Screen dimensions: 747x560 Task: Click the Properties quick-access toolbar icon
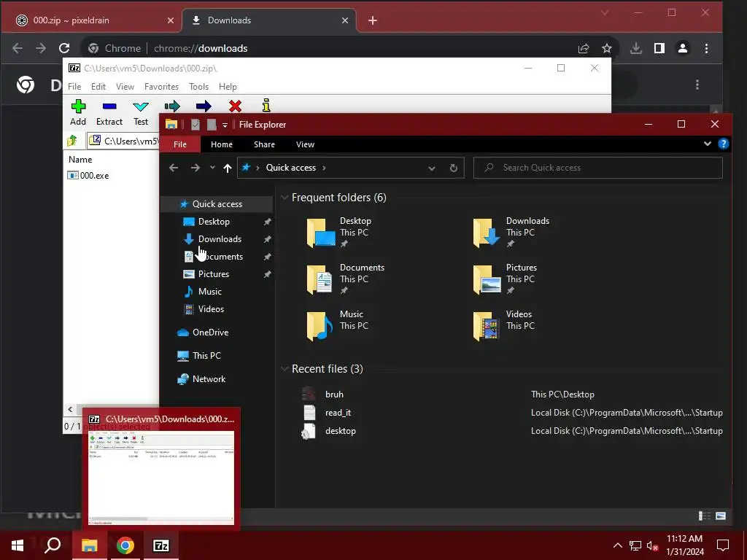coord(196,124)
